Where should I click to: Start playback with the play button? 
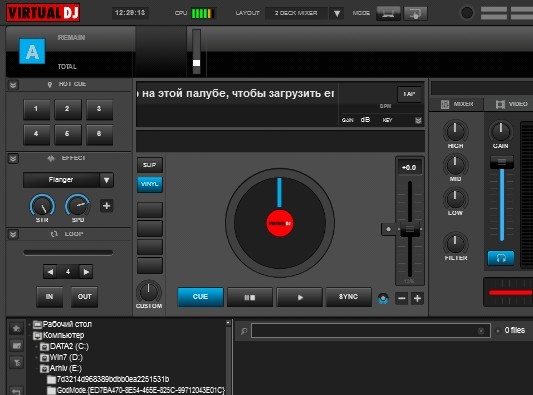click(299, 297)
